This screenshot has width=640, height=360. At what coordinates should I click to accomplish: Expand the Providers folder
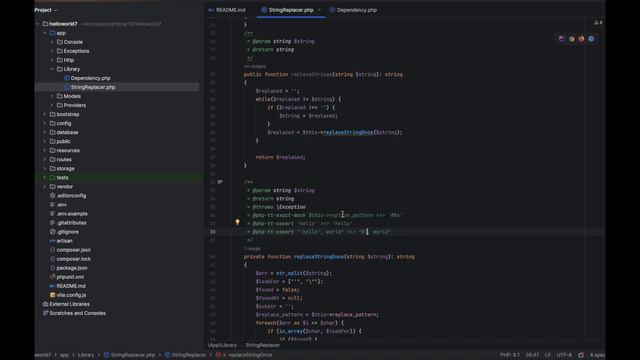tap(52, 105)
